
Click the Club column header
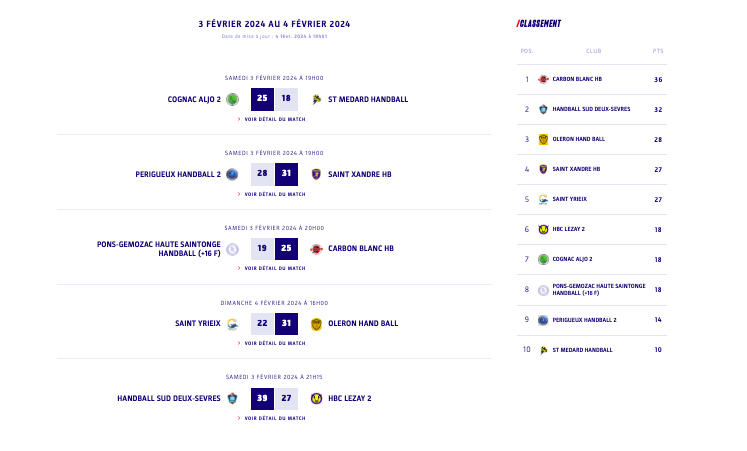[593, 50]
